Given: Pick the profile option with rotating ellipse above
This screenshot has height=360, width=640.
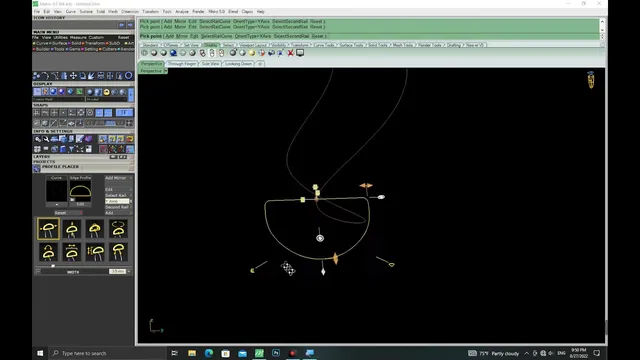Looking at the screenshot, I should click(x=118, y=229).
